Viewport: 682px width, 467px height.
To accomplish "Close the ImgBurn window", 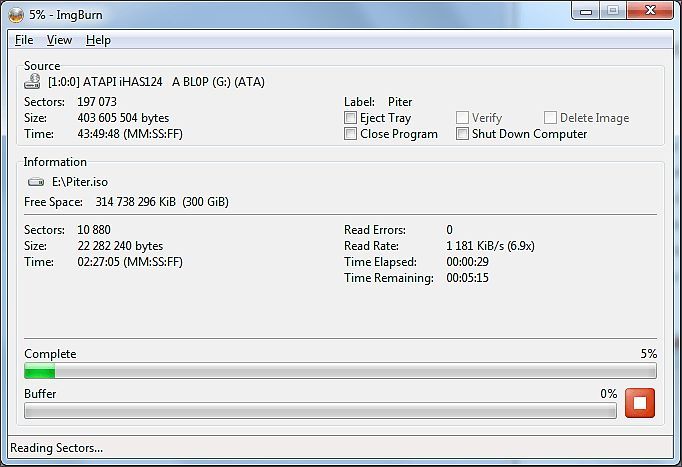I will [x=650, y=11].
